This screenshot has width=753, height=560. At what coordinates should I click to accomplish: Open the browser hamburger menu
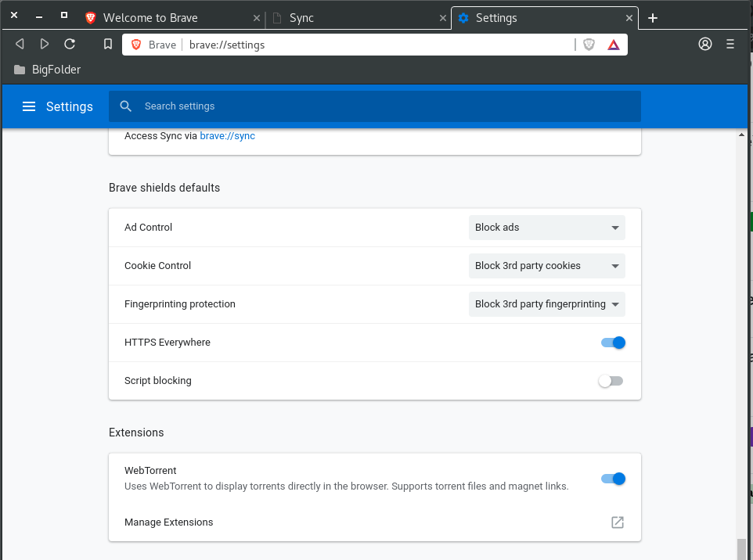[730, 44]
